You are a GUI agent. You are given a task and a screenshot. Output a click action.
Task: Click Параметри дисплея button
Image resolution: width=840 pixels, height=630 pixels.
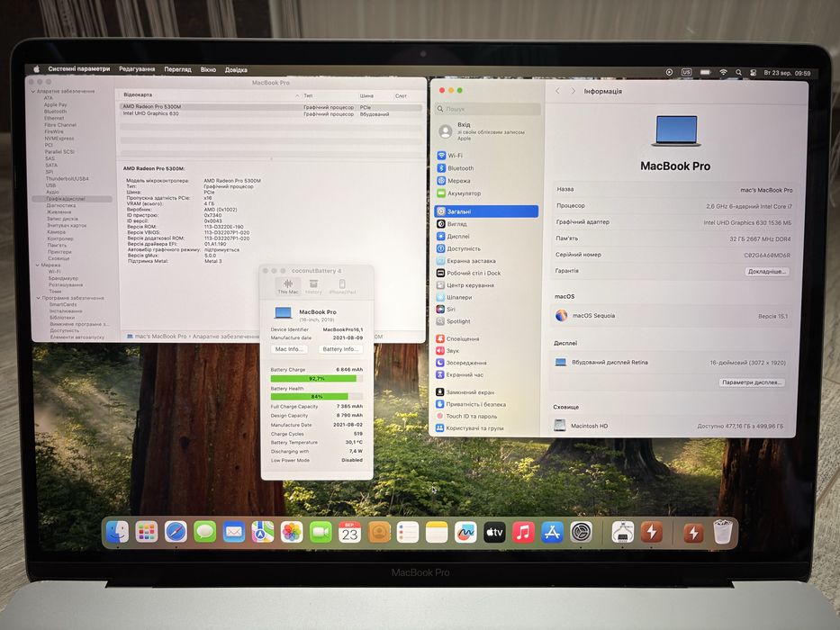tap(752, 382)
